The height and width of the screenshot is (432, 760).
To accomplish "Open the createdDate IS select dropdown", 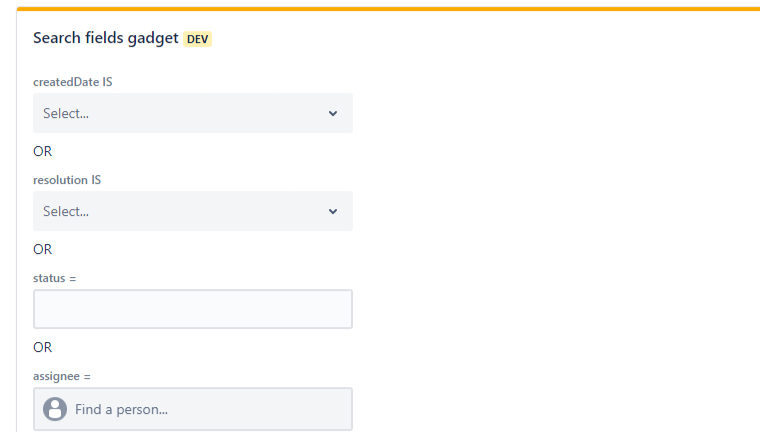I will pyautogui.click(x=192, y=113).
